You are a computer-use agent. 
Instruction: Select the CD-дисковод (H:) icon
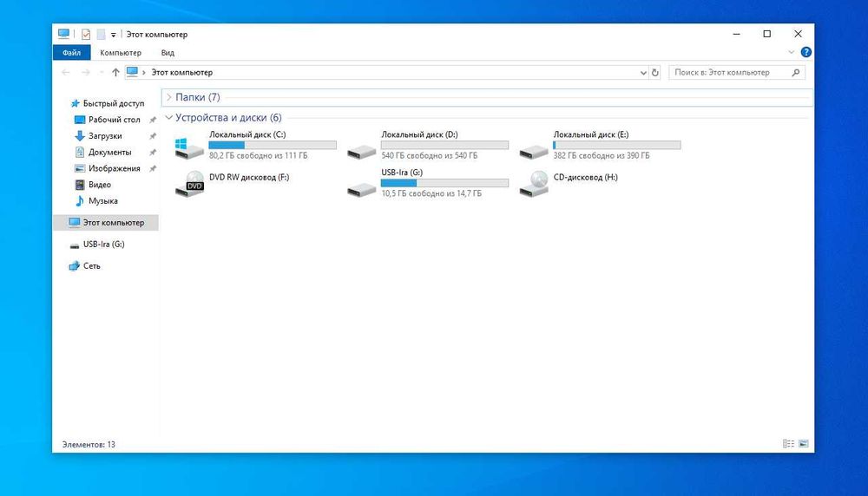pos(534,184)
